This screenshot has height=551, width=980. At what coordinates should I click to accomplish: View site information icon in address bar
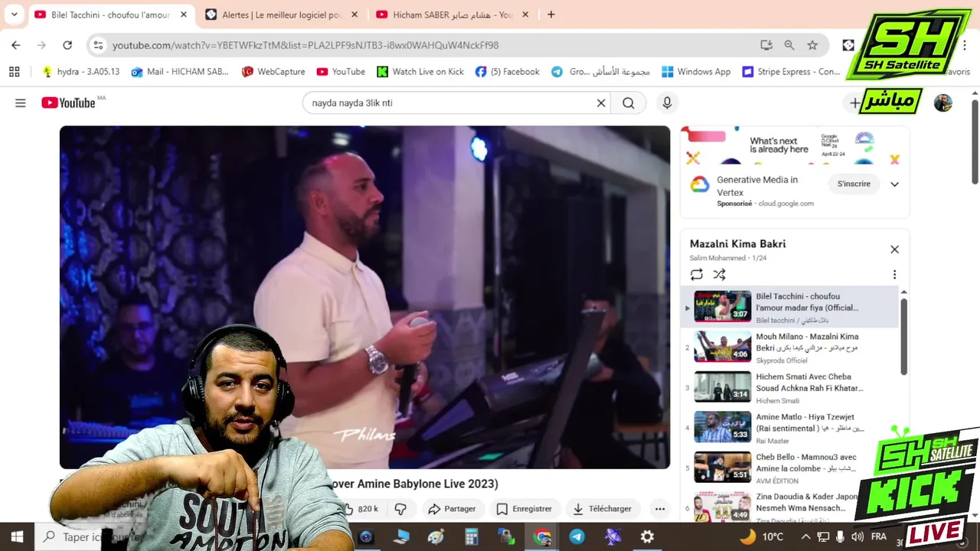pos(98,45)
